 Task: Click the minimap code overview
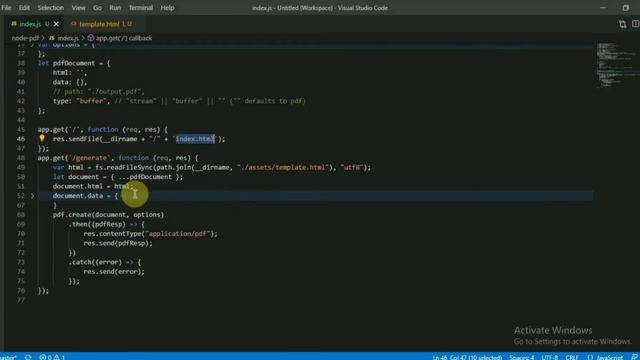617,65
